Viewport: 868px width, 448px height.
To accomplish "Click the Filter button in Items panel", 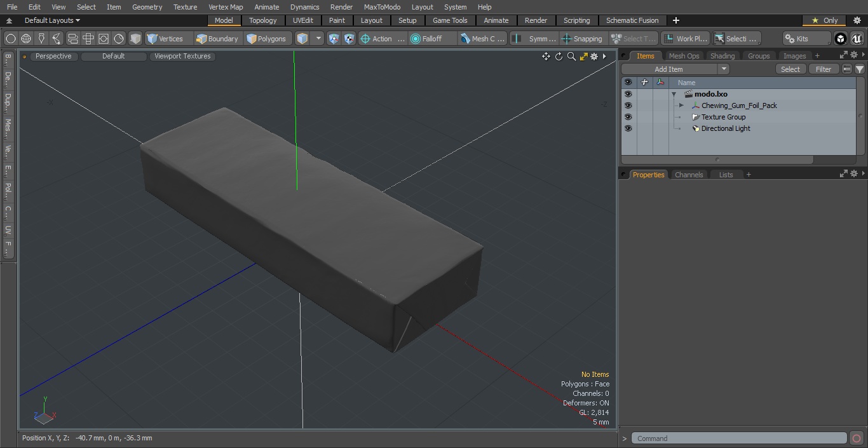I will (x=824, y=69).
